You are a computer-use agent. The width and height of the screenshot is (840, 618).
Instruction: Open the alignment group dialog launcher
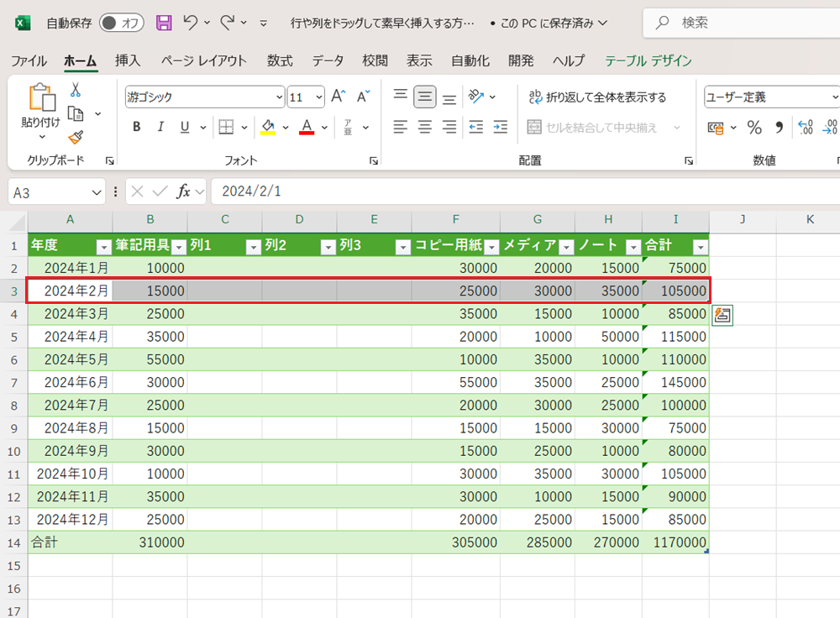click(x=689, y=160)
